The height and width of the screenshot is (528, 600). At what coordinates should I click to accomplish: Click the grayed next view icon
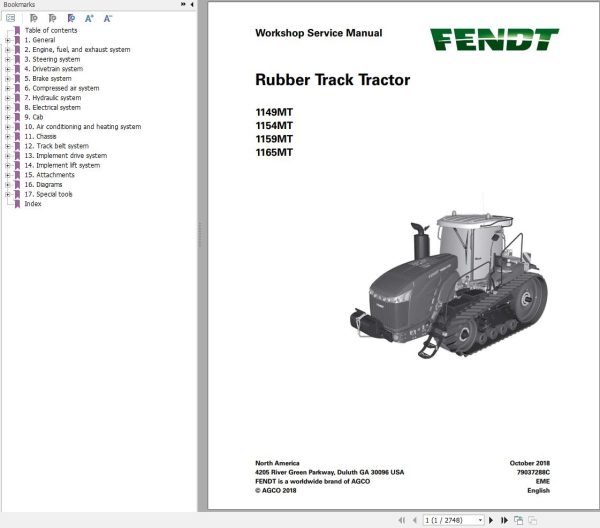point(533,520)
